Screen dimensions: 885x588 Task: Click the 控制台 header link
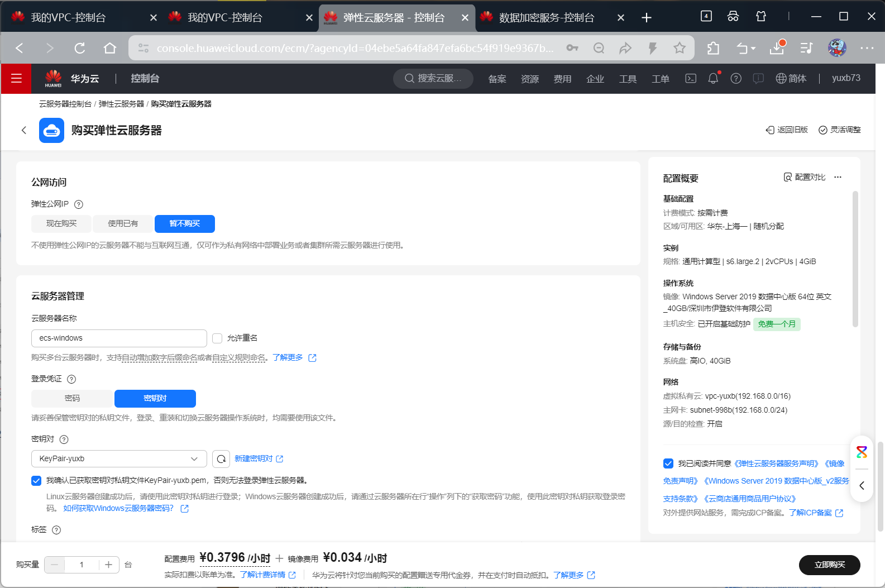click(x=145, y=79)
